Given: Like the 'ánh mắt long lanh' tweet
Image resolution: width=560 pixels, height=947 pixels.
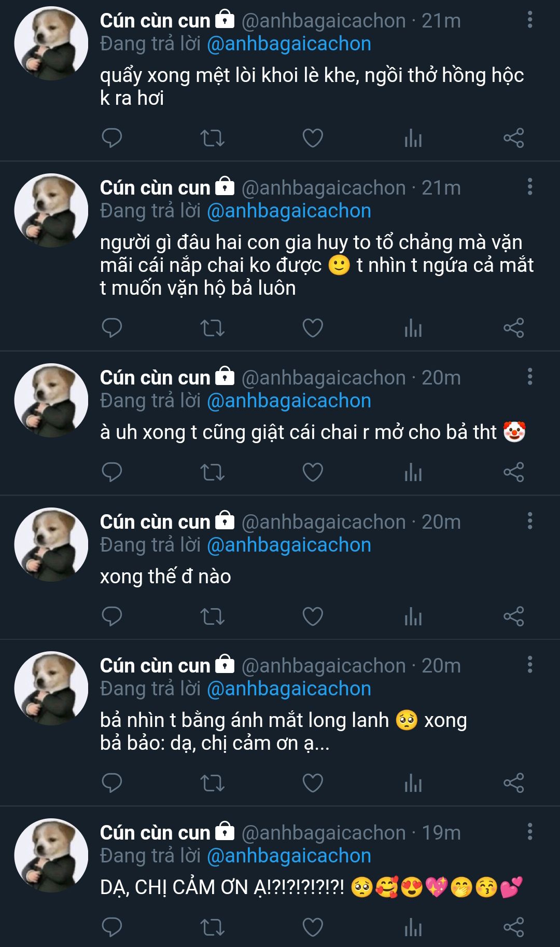Looking at the screenshot, I should point(313,783).
